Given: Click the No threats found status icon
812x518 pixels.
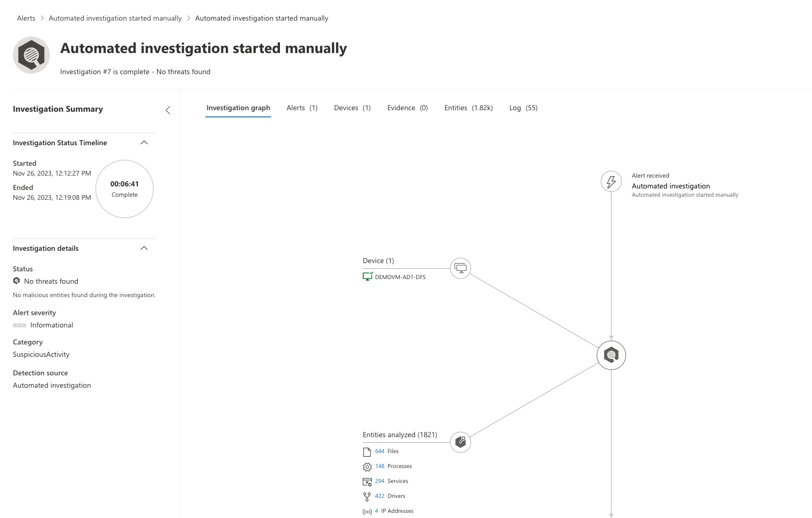Looking at the screenshot, I should (16, 281).
